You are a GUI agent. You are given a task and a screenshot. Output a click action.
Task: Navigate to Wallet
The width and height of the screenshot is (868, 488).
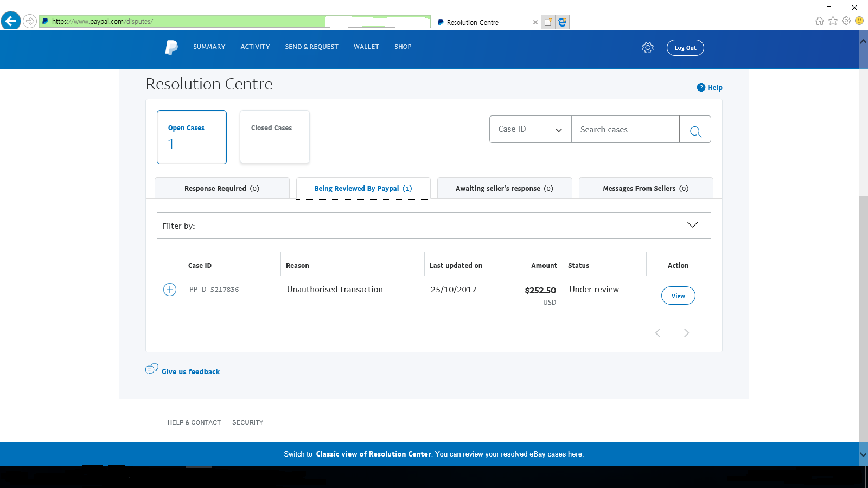click(x=366, y=47)
